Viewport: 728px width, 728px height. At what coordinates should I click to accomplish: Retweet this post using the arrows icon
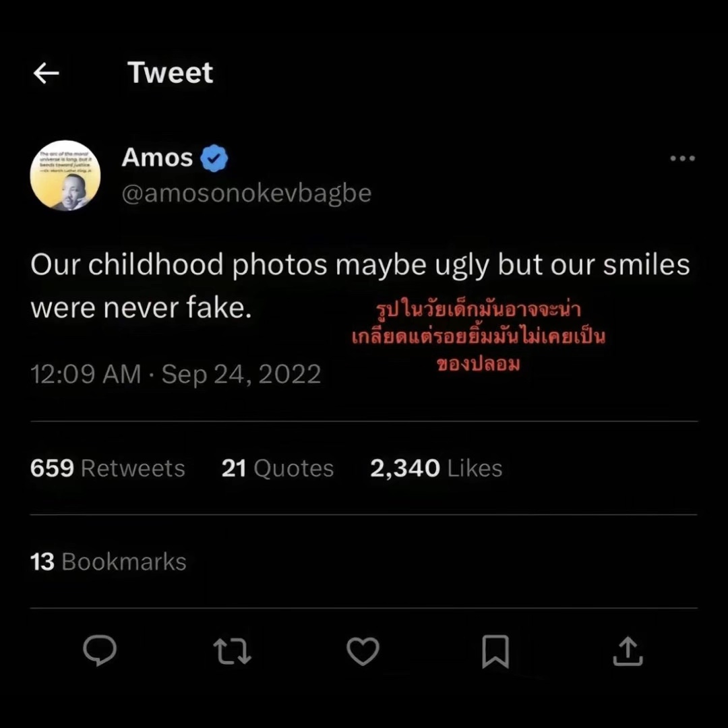pos(232,652)
